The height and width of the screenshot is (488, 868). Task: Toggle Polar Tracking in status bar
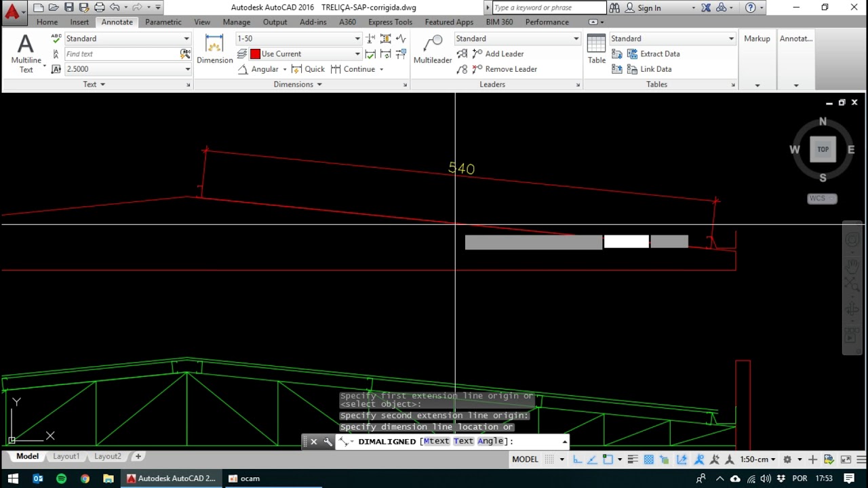pyautogui.click(x=593, y=460)
